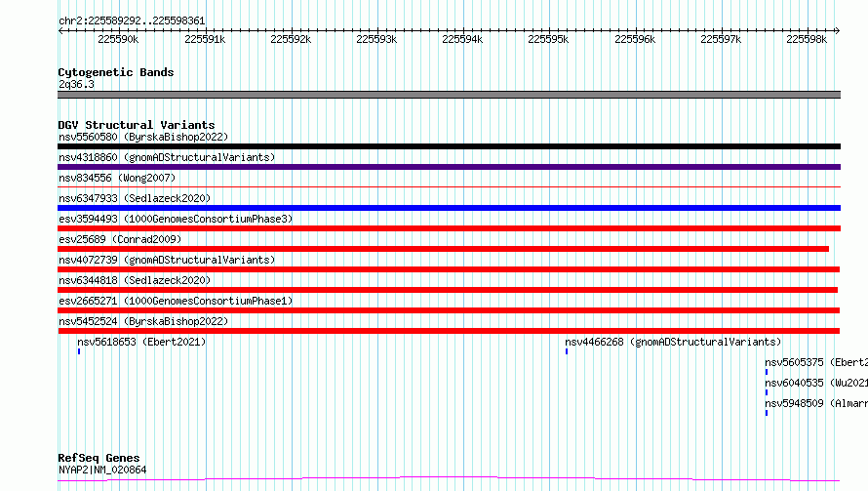Click the small blue nsv6040535 marker
868x491 pixels.
click(767, 392)
